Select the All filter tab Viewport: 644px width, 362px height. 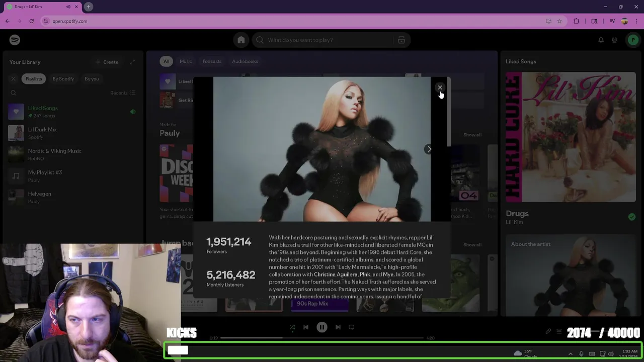(166, 61)
